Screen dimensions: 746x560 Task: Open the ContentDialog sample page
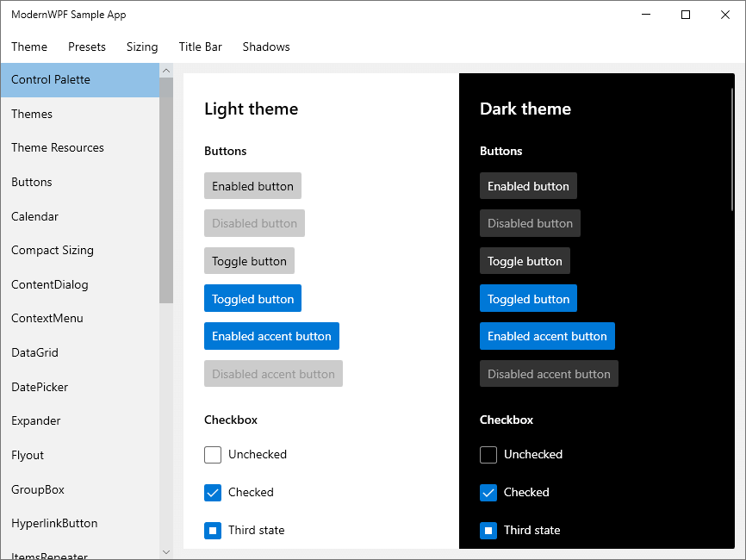80,284
